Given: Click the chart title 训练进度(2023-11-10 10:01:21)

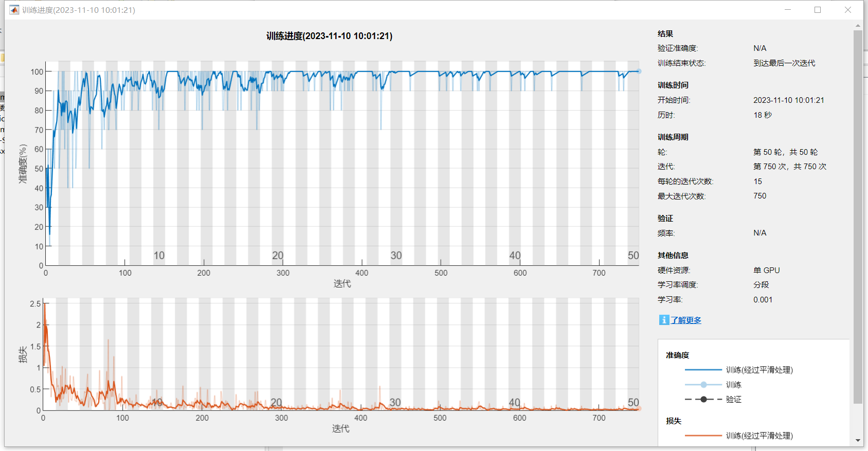Looking at the screenshot, I should 329,36.
